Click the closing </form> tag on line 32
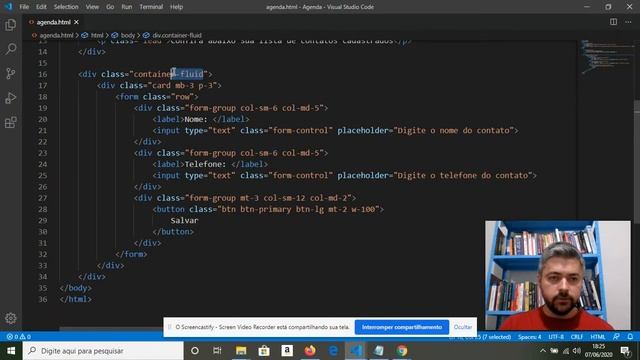The image size is (640, 360). (x=131, y=254)
